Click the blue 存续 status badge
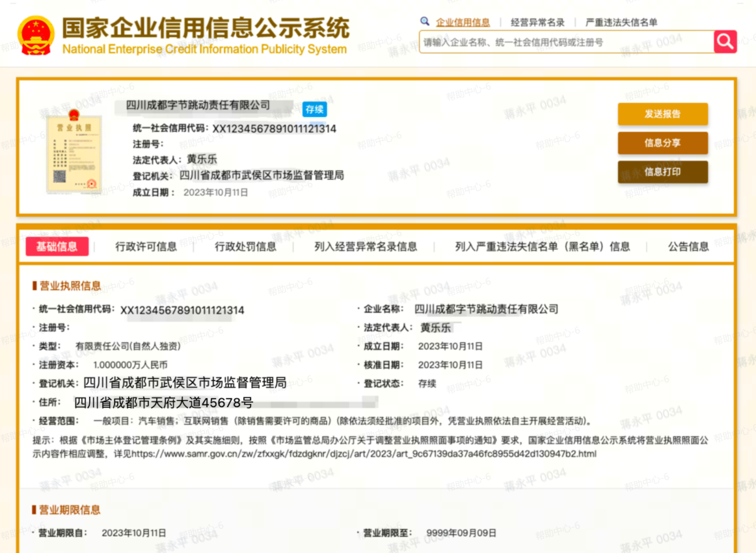 tap(314, 109)
